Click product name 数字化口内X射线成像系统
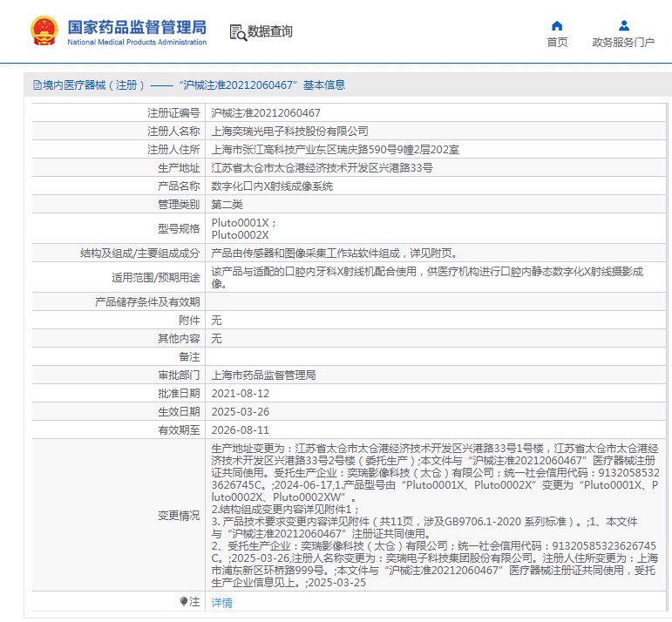The height and width of the screenshot is (622, 672). pos(272,186)
